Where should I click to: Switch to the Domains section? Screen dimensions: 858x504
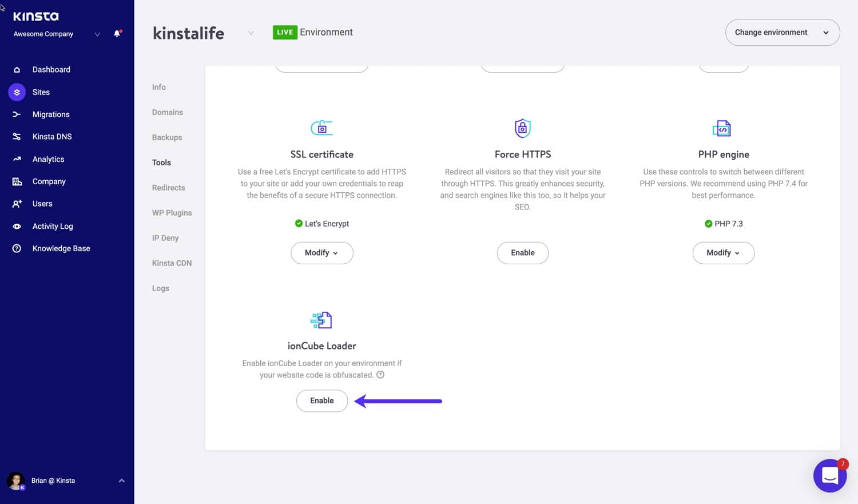point(168,112)
